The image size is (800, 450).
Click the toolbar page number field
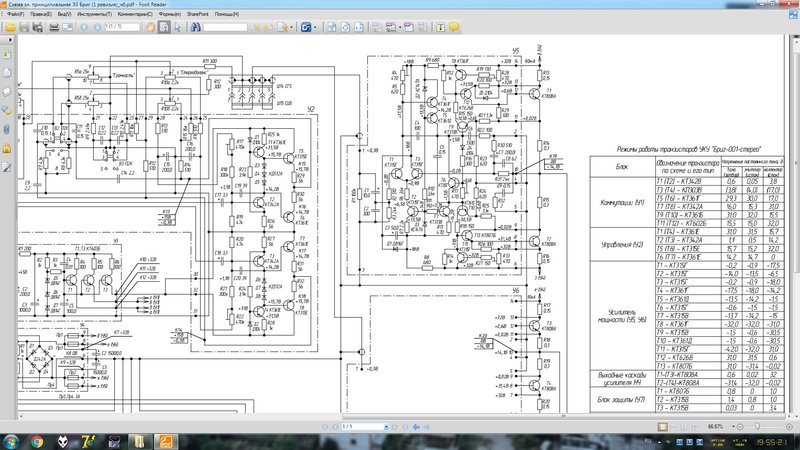122,27
